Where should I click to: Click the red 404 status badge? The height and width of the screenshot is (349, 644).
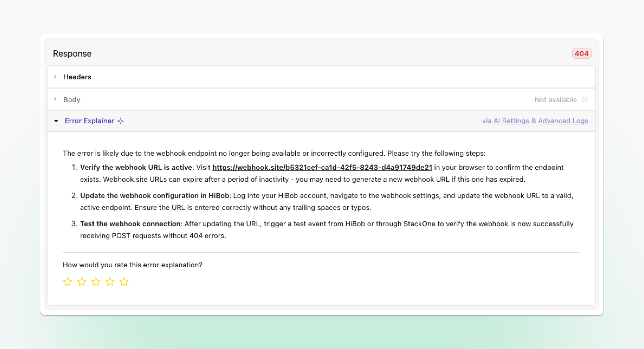click(581, 53)
